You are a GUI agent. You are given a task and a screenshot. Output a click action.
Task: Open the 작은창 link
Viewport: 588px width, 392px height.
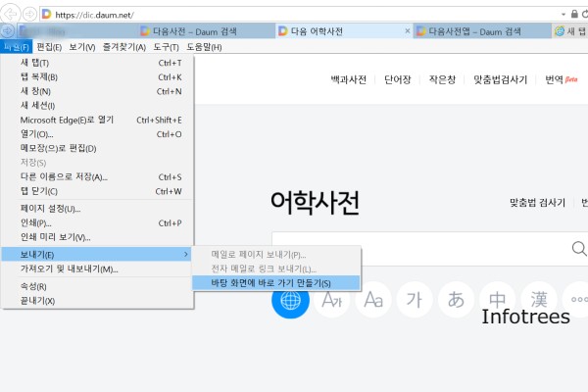point(443,79)
